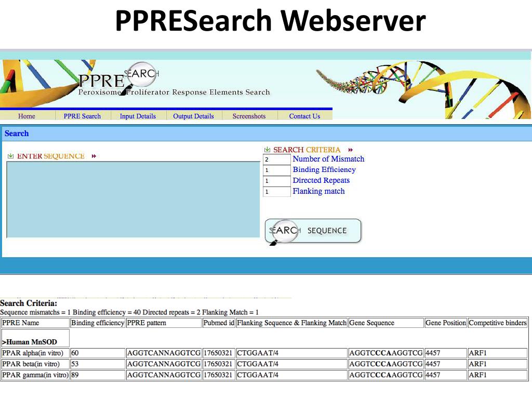Viewport: 532px width, 399px height.
Task: Click the magnifier icon on the Search Sequence button
Action: pyautogui.click(x=284, y=231)
